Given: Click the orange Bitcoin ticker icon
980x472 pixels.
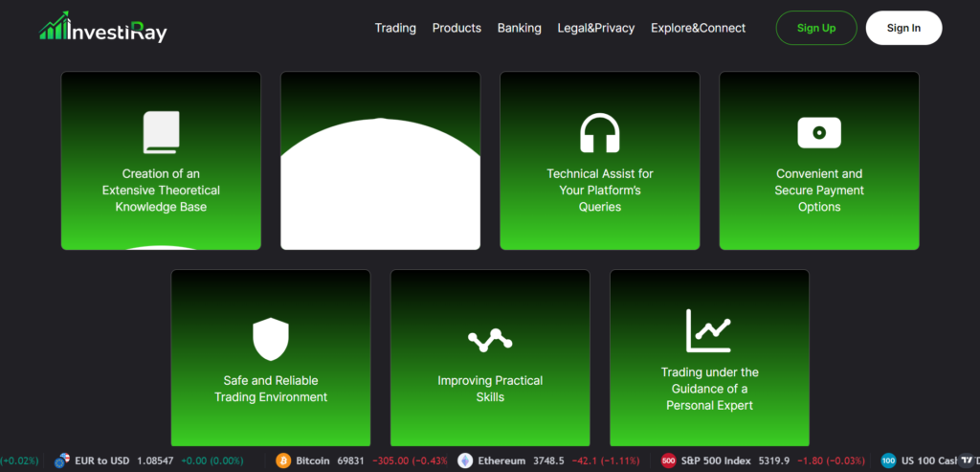Looking at the screenshot, I should [283, 461].
